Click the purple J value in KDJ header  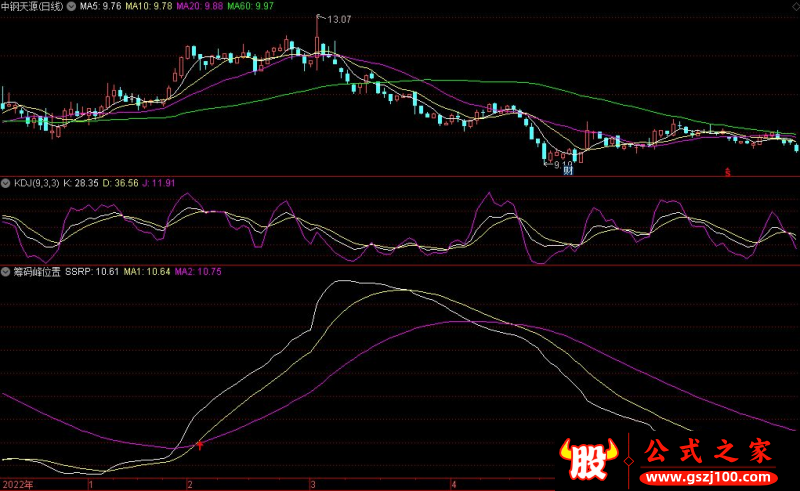point(156,184)
